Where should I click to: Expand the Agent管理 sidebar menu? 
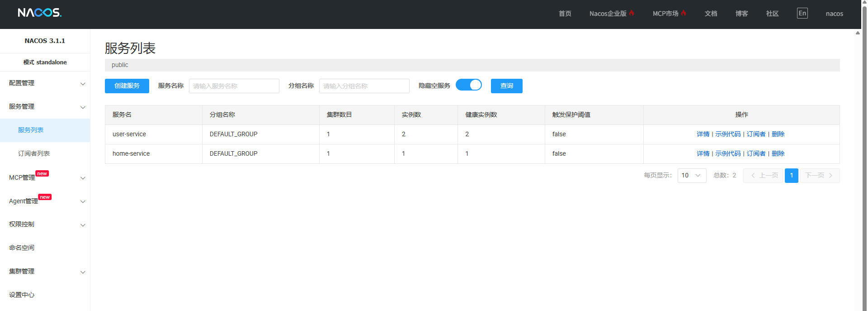click(x=45, y=201)
